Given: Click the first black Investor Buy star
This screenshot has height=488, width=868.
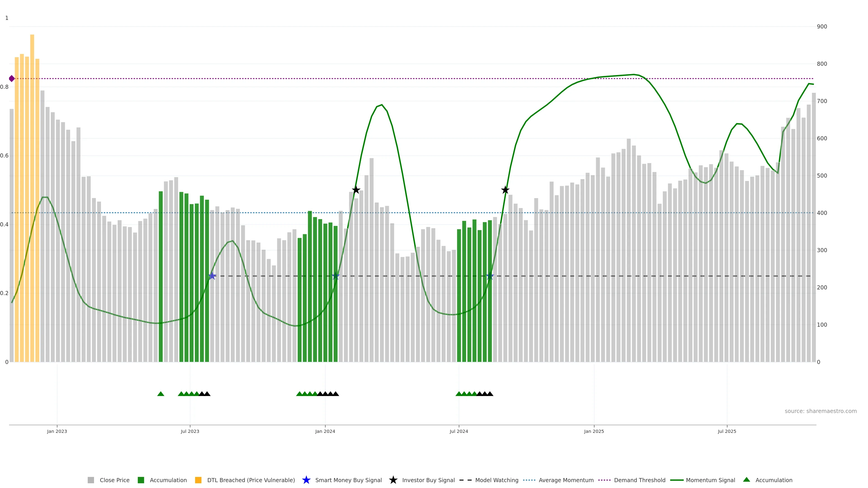Looking at the screenshot, I should tap(356, 190).
